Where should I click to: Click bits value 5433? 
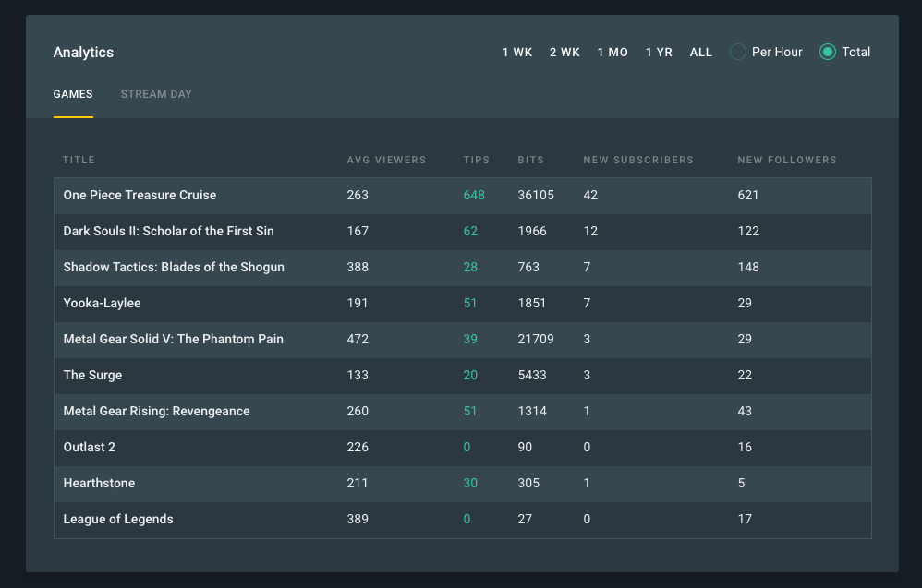coord(532,375)
